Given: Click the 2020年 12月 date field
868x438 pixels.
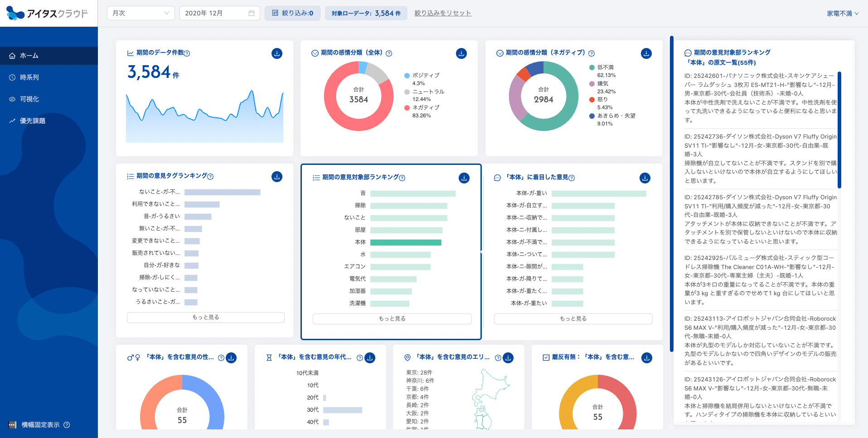Looking at the screenshot, I should pos(219,13).
